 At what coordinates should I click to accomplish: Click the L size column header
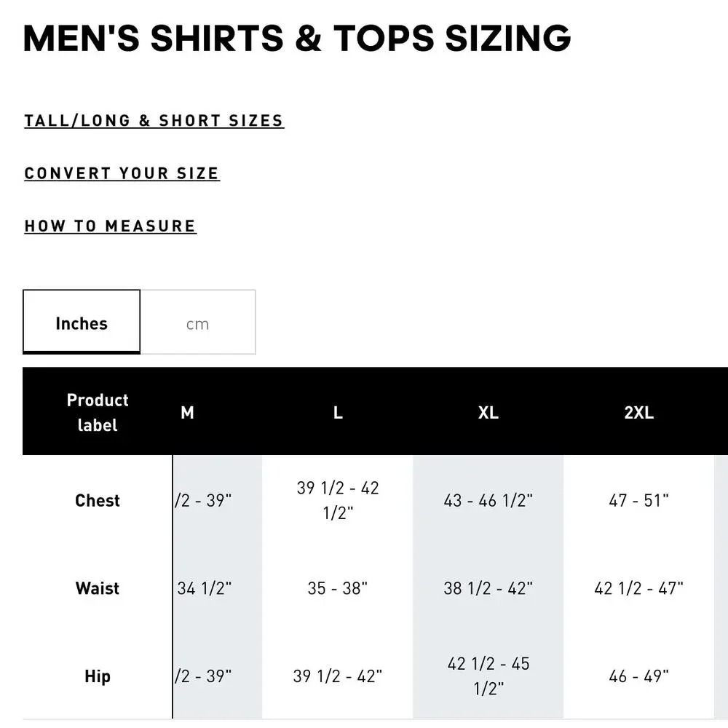click(x=338, y=413)
